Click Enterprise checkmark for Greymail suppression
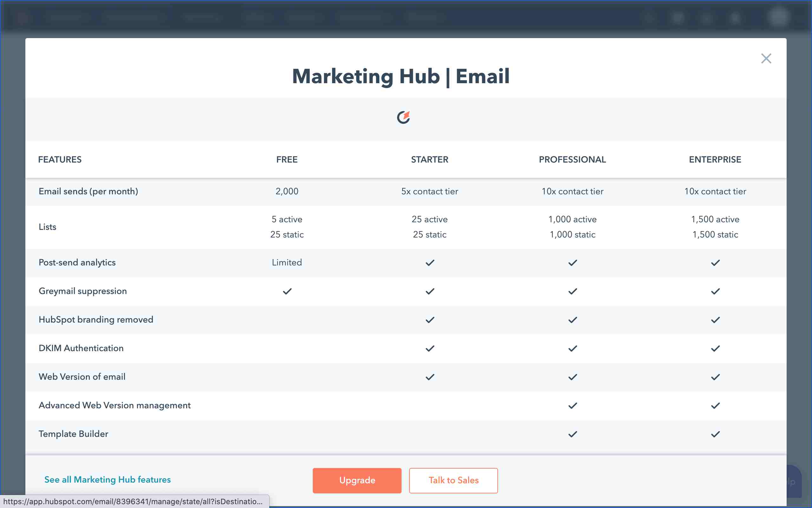812x508 pixels. pyautogui.click(x=715, y=291)
